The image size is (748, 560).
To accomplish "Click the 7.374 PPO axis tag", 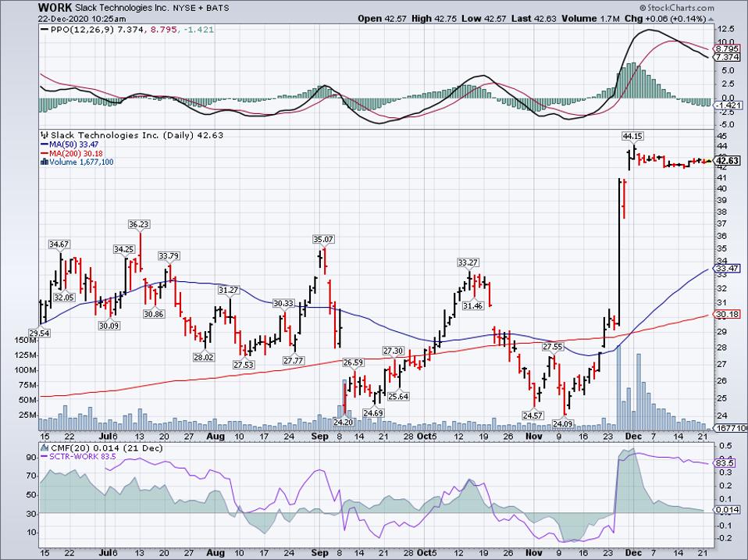I will click(x=727, y=57).
